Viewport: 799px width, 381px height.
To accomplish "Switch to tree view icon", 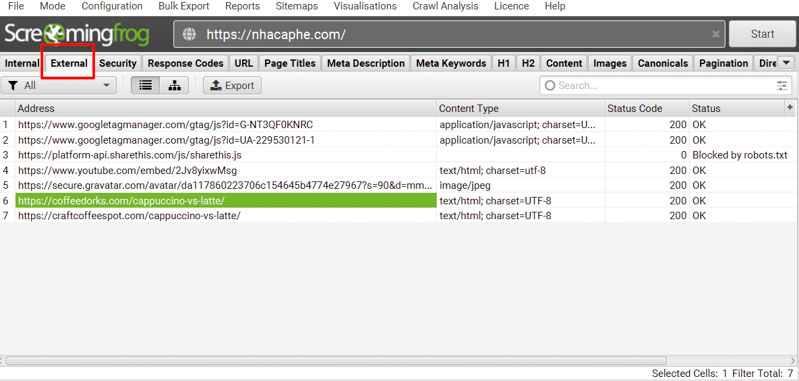I will point(174,86).
